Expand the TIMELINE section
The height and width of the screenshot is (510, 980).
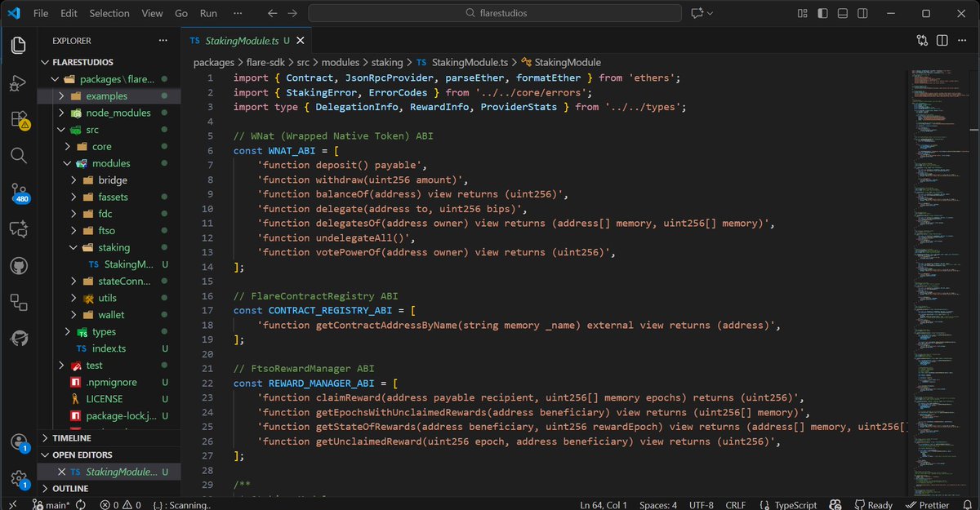tap(109, 437)
